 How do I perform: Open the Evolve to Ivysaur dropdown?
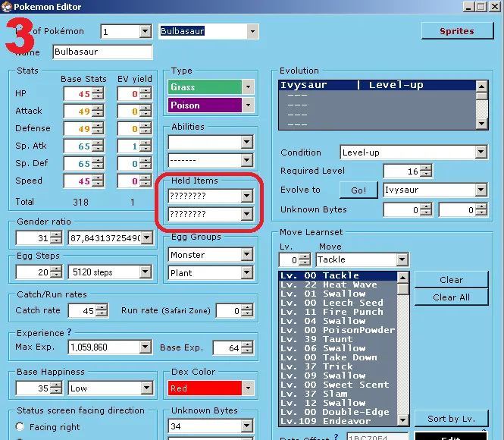point(481,190)
